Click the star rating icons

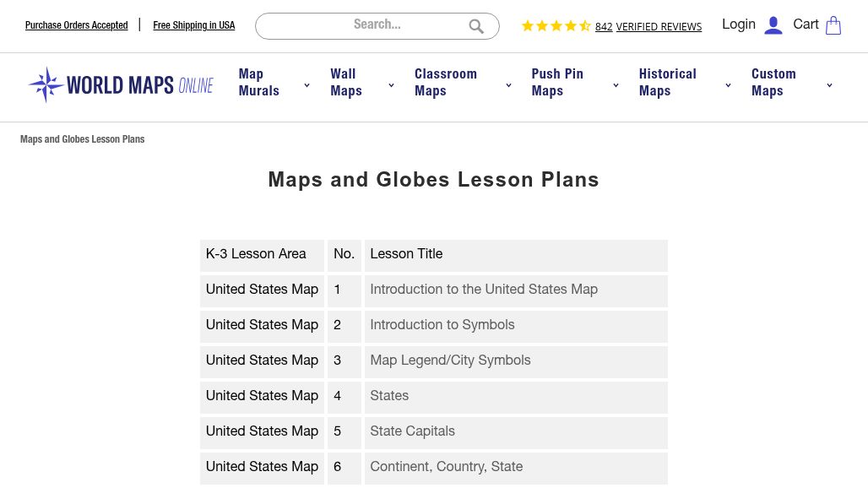[556, 26]
